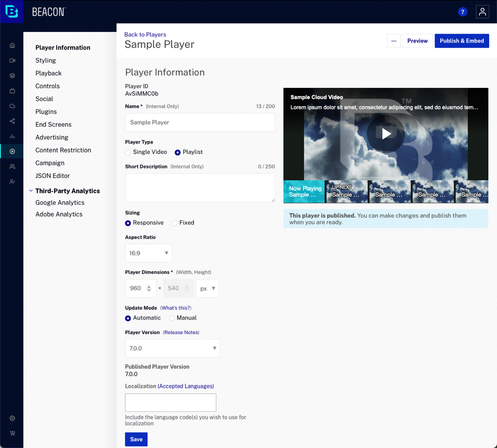Open the shopping cart sidebar icon
This screenshot has width=497, height=448.
tap(12, 434)
